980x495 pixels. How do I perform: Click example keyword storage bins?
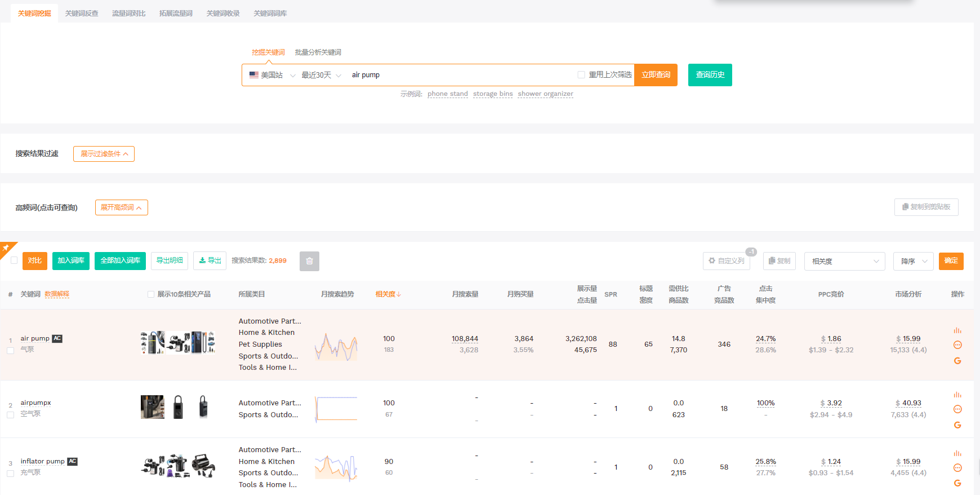493,94
